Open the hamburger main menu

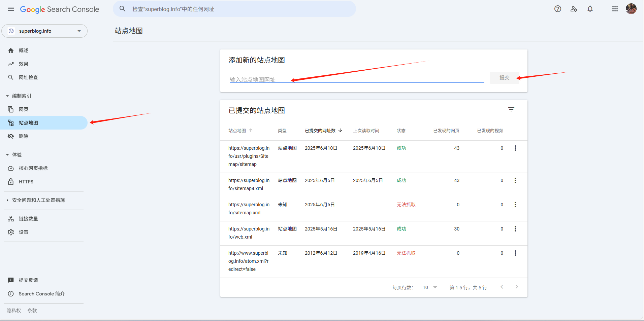11,9
